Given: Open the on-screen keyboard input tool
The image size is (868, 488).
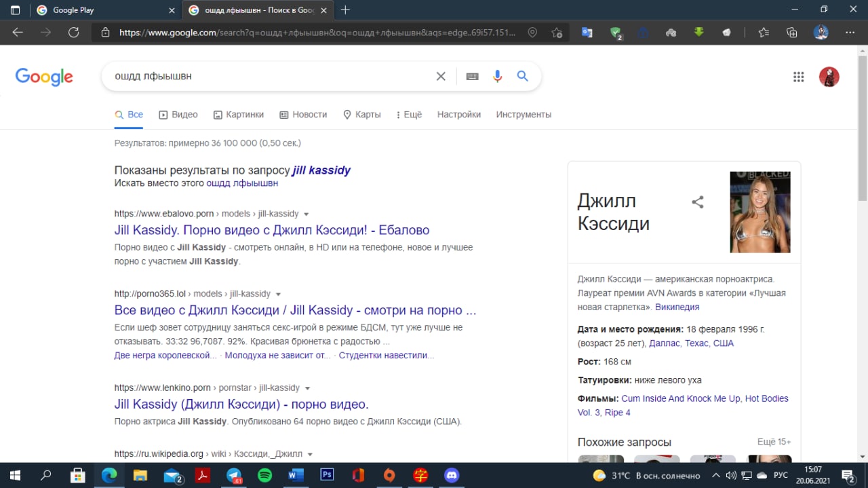Looking at the screenshot, I should (473, 77).
